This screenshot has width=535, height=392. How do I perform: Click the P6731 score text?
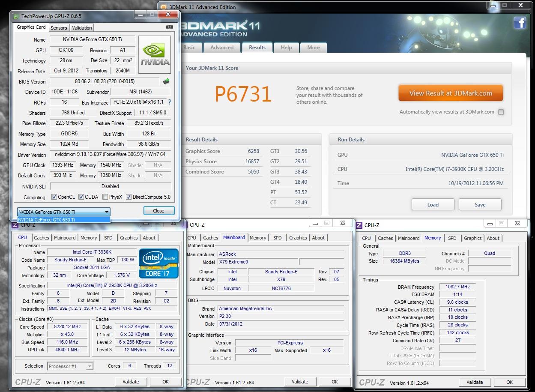pyautogui.click(x=243, y=94)
